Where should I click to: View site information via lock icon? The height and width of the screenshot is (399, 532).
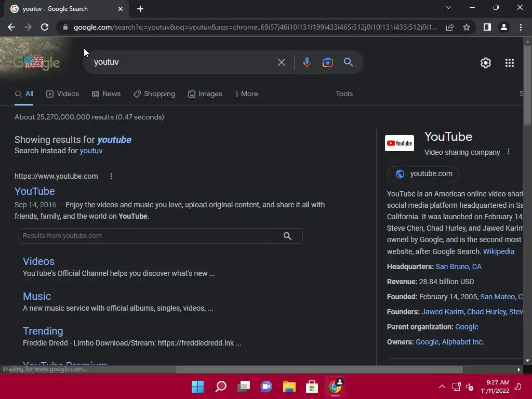click(x=65, y=27)
